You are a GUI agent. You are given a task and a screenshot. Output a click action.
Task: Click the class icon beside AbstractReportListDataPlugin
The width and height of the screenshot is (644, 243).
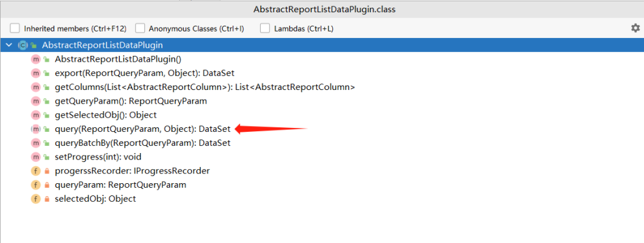pos(23,45)
